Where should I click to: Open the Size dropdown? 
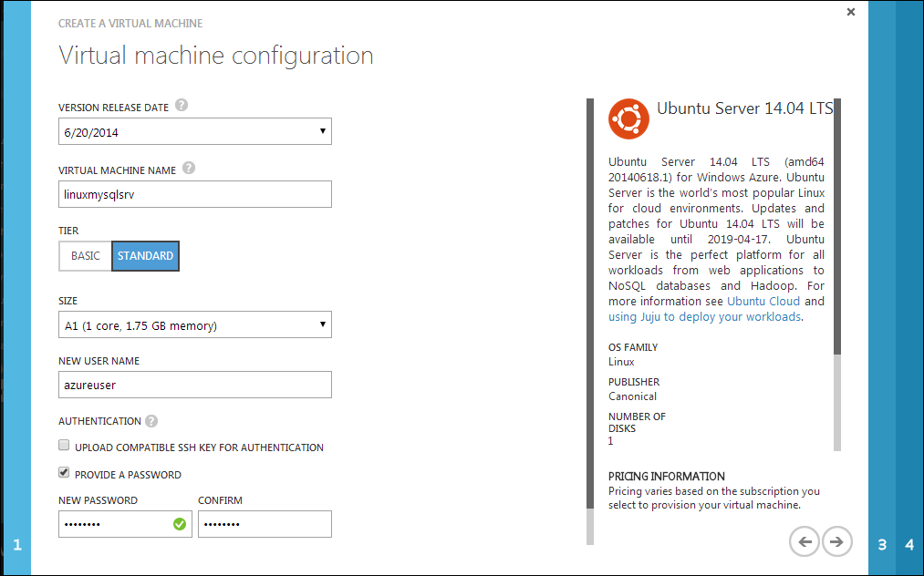pos(195,324)
